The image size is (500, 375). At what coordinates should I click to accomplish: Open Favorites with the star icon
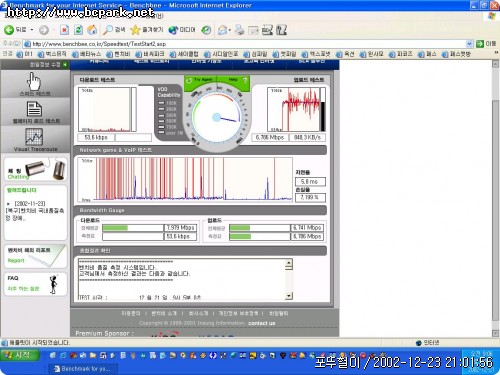pyautogui.click(x=135, y=30)
